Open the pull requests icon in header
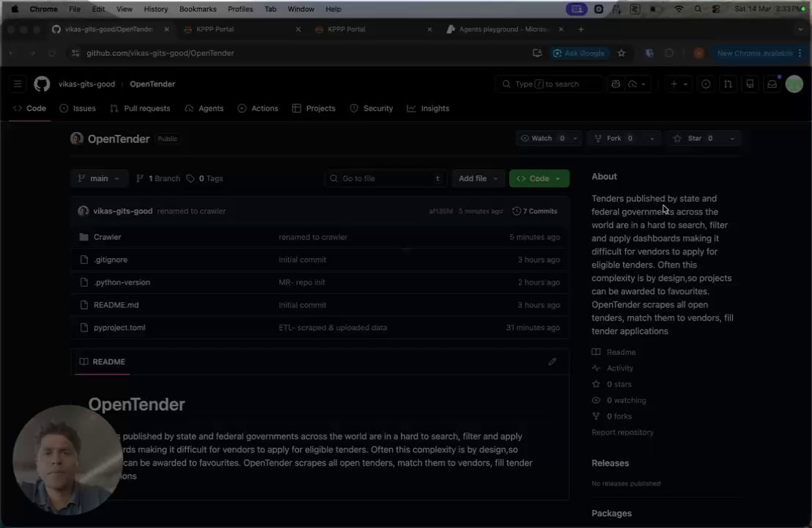Screen dimensions: 812x528 click(x=728, y=84)
